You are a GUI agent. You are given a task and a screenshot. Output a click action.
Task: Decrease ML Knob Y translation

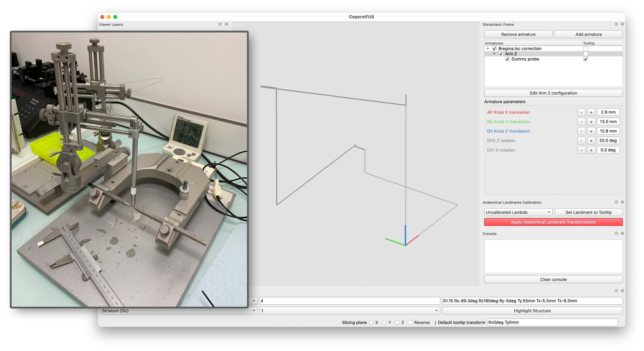pyautogui.click(x=582, y=122)
